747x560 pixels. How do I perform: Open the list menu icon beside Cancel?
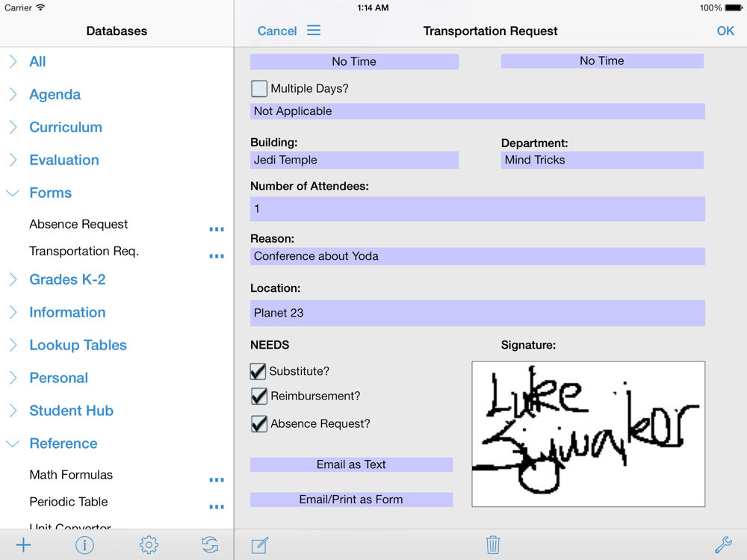[x=314, y=31]
